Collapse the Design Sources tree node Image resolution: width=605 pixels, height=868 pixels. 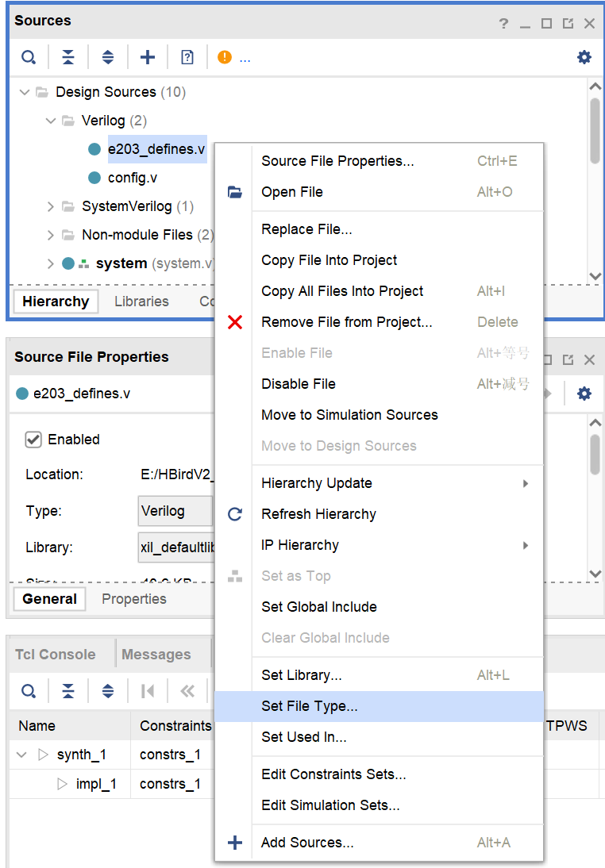(x=25, y=92)
